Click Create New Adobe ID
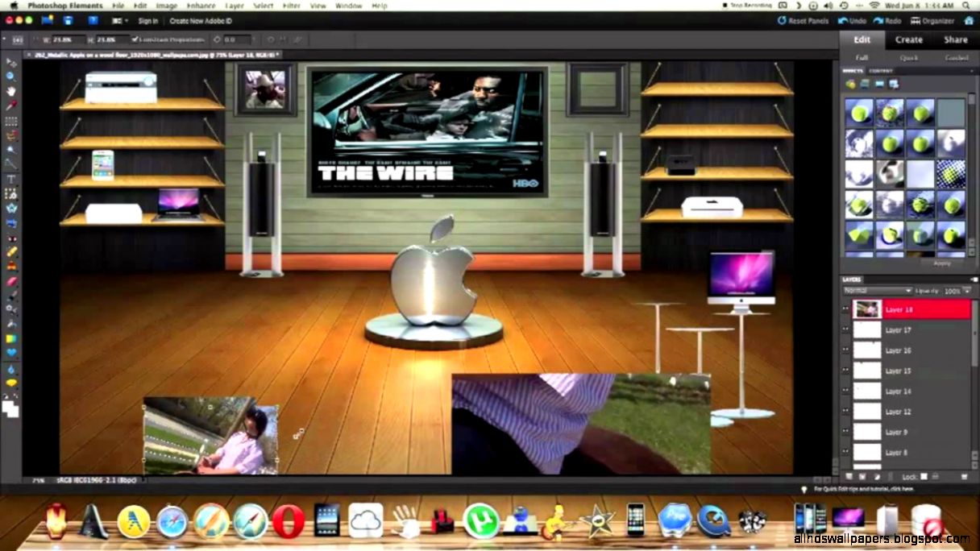Screen dimensions: 980x551 pos(200,20)
